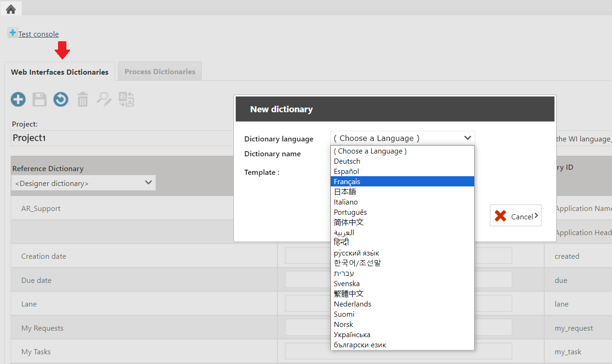612x364 pixels.
Task: Click the Lane row label
Action: [29, 304]
